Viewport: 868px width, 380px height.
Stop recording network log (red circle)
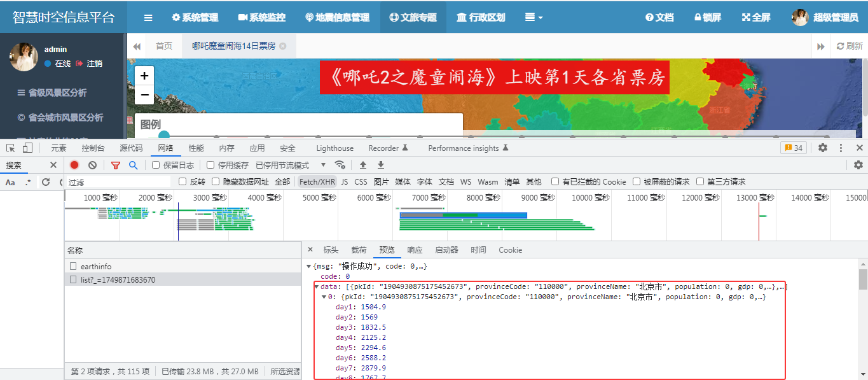(74, 165)
